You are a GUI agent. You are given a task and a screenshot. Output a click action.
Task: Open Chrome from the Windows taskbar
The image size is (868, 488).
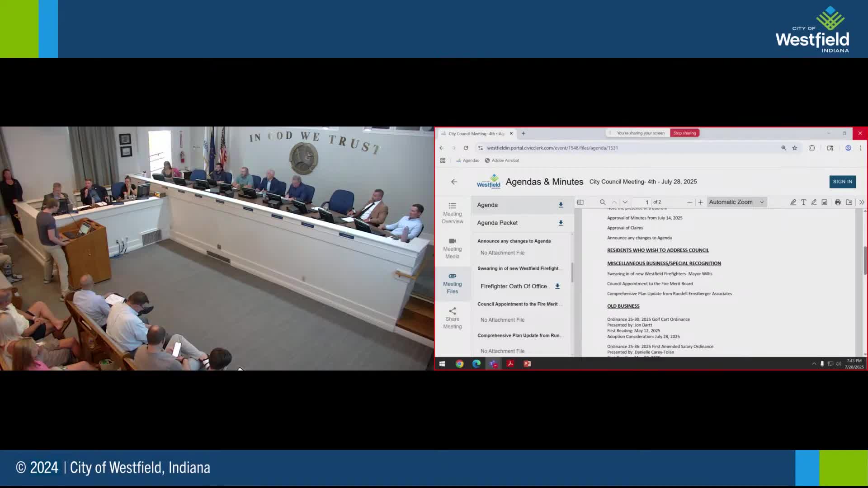coord(459,364)
